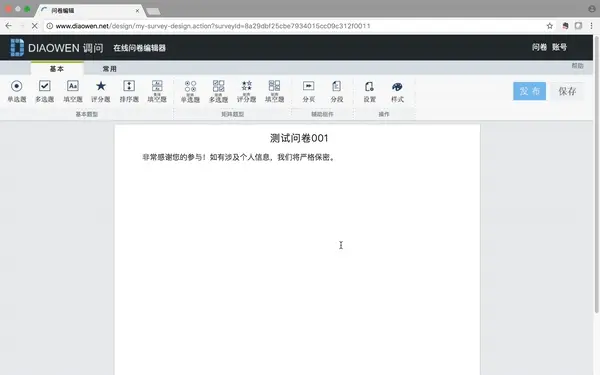This screenshot has width=600, height=375.
Task: Open the Chrome profile icon
Action: (592, 9)
